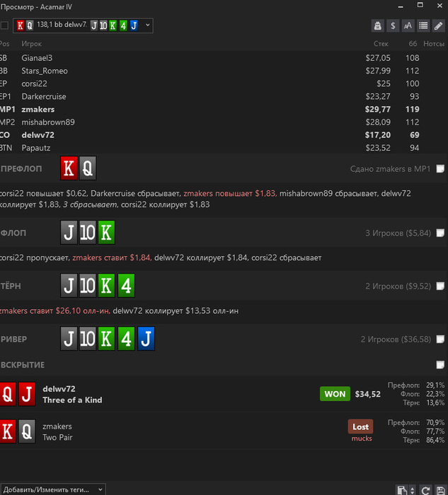The image size is (448, 495).
Task: Click 'zmakers повышает $1,83' preflop action
Action: pos(230,193)
